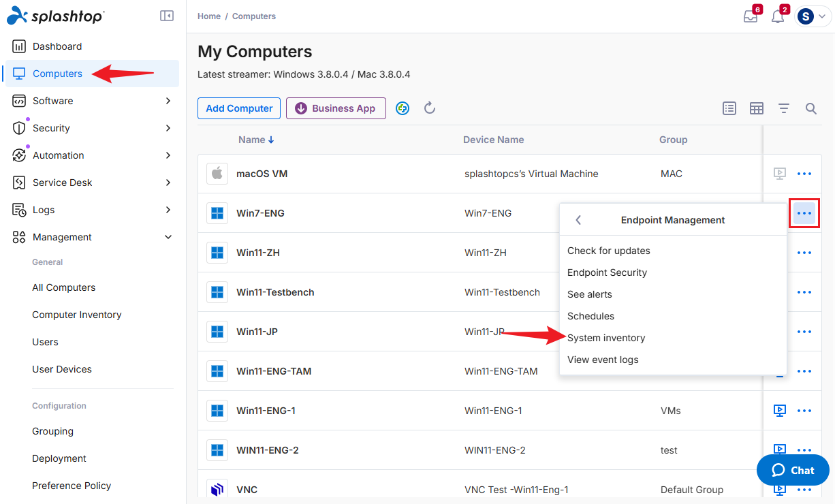
Task: Click the macOS VM Apple icon
Action: click(217, 174)
